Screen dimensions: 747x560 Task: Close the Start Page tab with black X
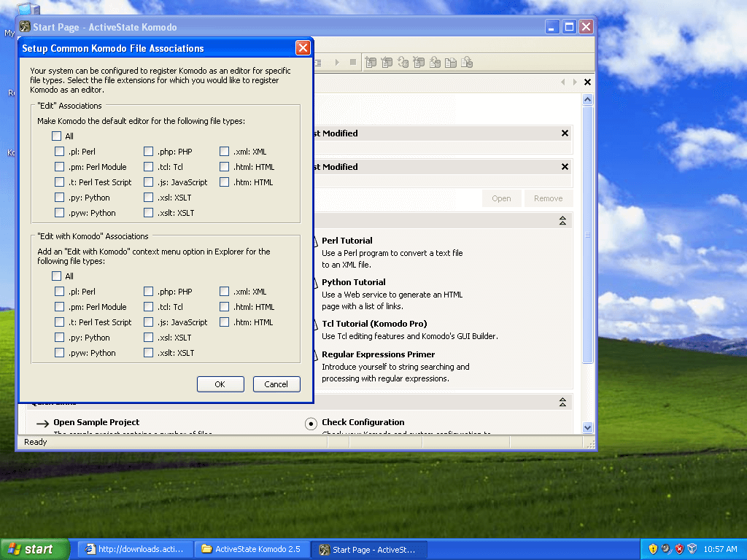point(587,82)
